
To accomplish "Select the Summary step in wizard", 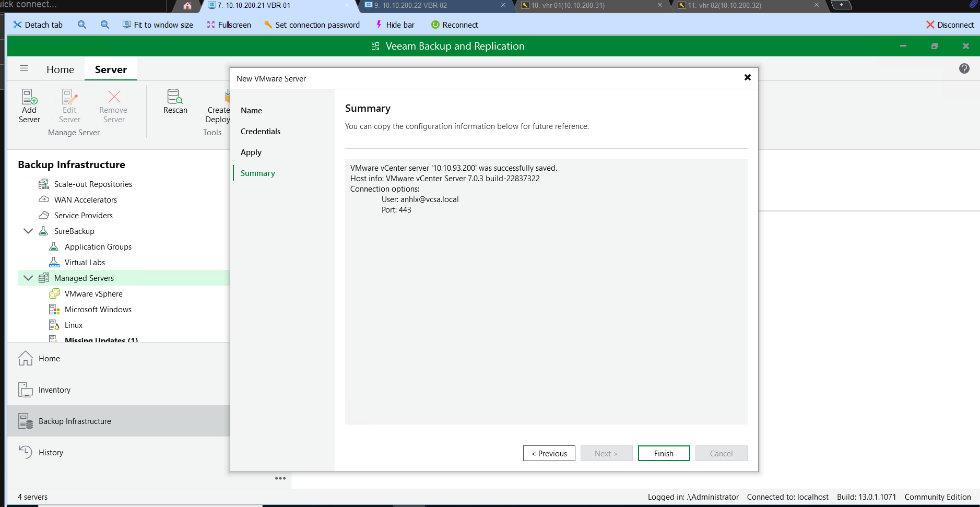I will point(257,173).
